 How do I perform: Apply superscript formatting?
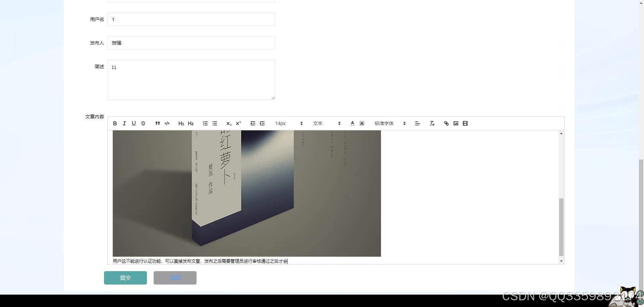(238, 123)
